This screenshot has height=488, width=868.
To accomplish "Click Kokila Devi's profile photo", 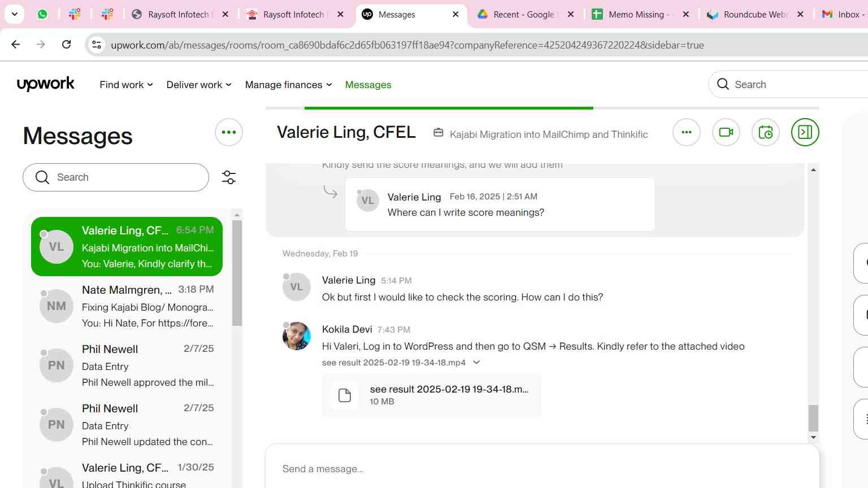I will click(x=297, y=336).
